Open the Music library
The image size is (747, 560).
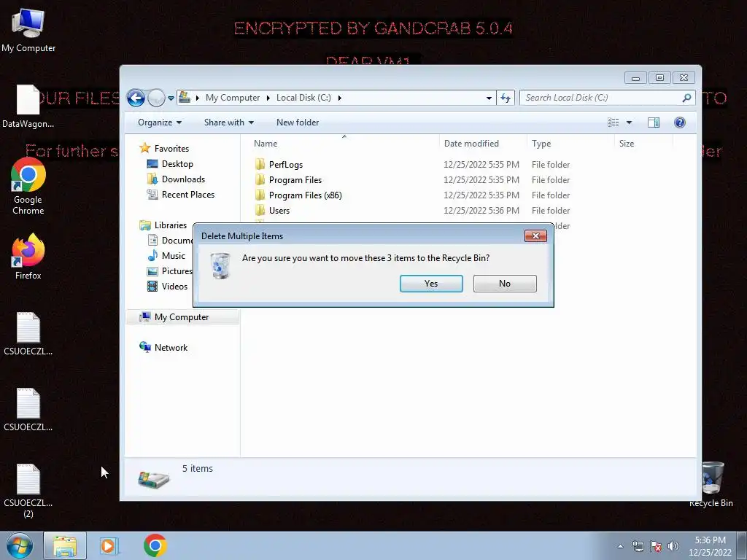click(x=174, y=256)
